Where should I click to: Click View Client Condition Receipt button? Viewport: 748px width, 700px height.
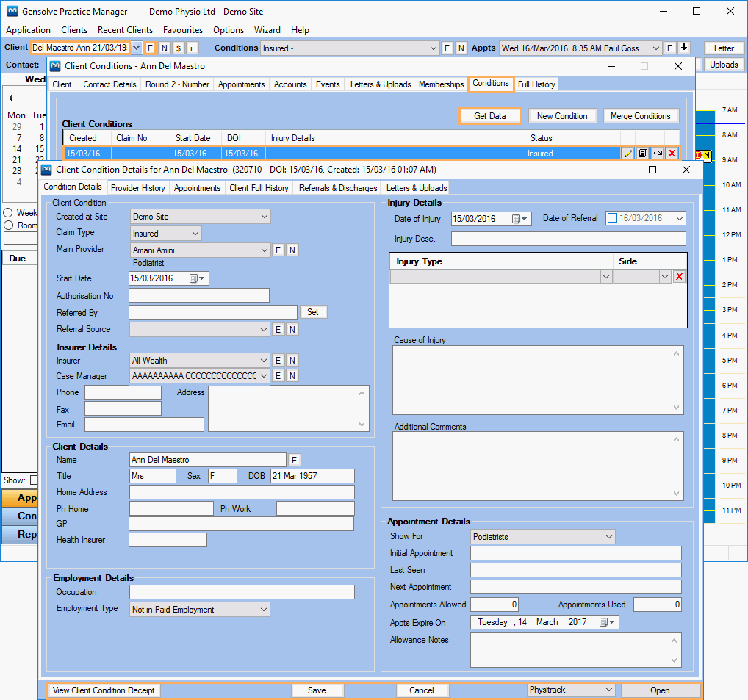click(104, 690)
